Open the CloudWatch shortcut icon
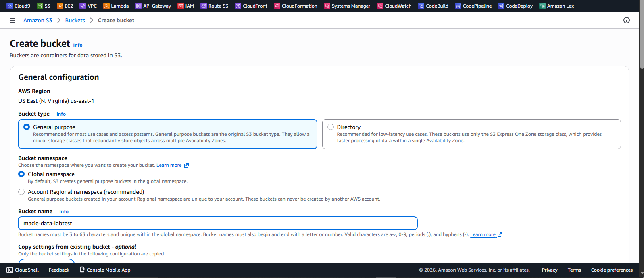This screenshot has width=644, height=278. point(380,6)
